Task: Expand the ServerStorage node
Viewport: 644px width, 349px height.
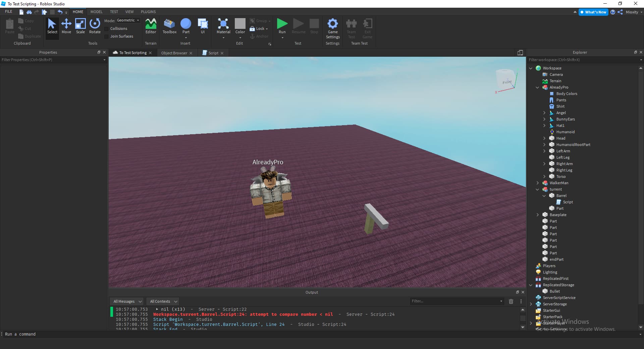Action: tap(531, 304)
